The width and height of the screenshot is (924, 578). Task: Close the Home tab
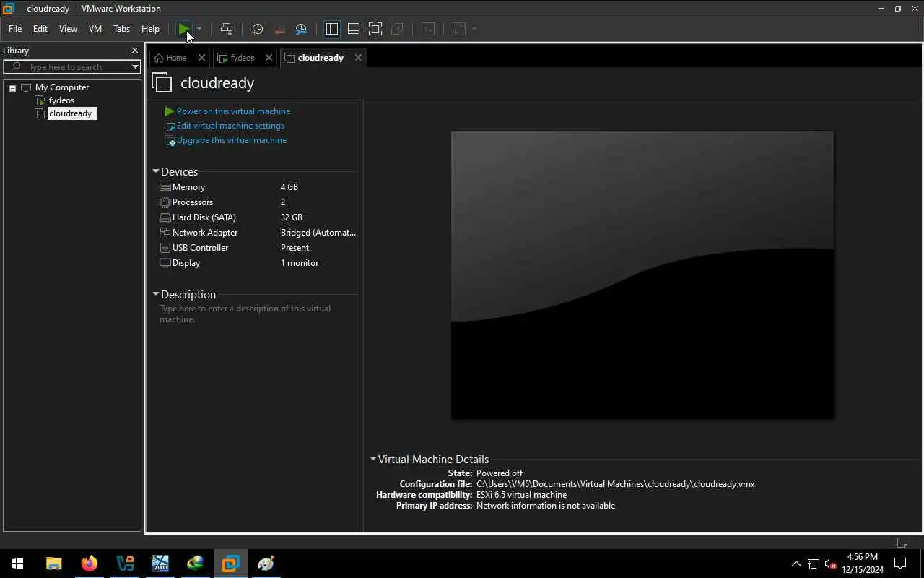coord(201,58)
